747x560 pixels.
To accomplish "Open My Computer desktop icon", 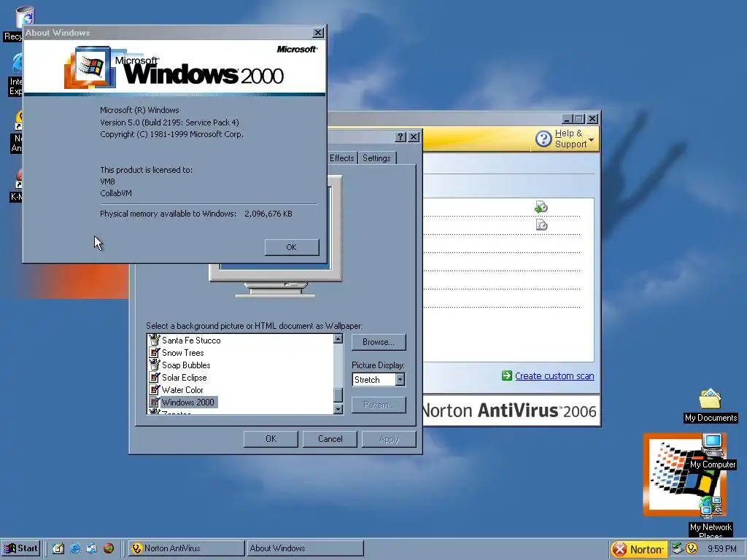I will pos(713,451).
